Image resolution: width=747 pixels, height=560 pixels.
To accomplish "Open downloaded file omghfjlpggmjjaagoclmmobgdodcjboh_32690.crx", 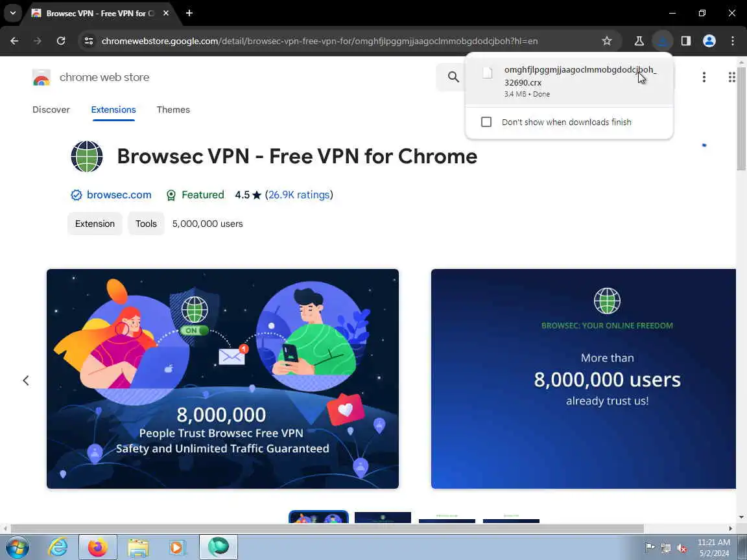I will 569,80.
